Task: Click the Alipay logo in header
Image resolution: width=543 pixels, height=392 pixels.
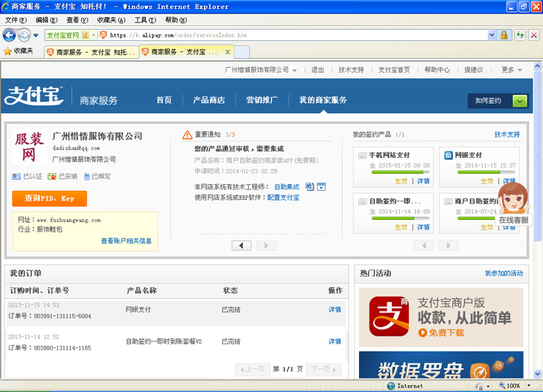Action: point(35,98)
